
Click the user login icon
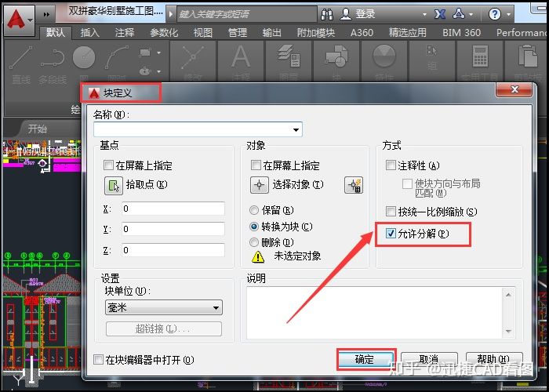(x=346, y=14)
